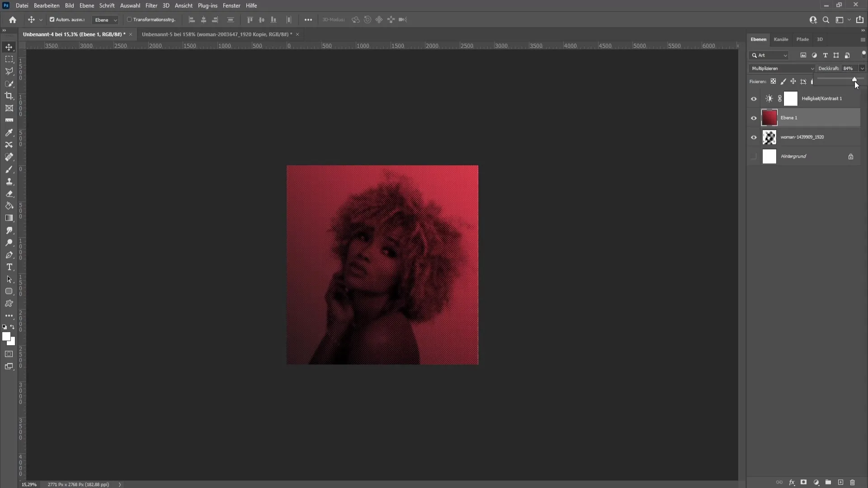Select the Polygonal Lasso tool
Viewport: 868px width, 488px height.
(x=9, y=71)
